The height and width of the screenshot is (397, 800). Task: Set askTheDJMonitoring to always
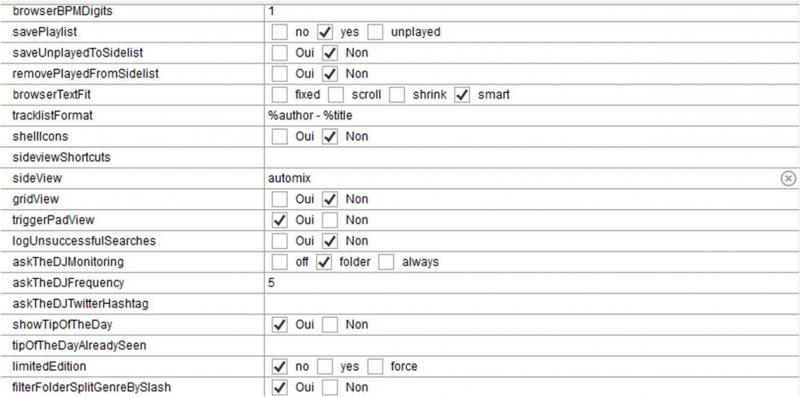(x=386, y=262)
